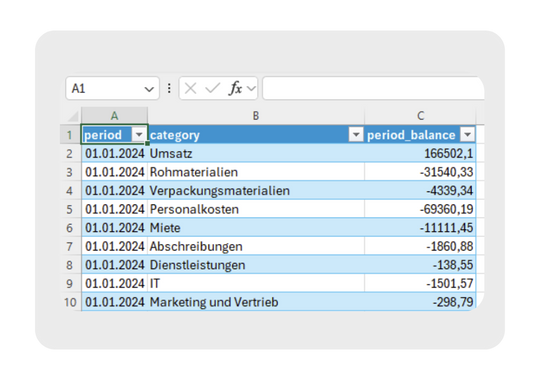Select the value -69360,19
Screen dimensions: 540x380
tap(420, 209)
